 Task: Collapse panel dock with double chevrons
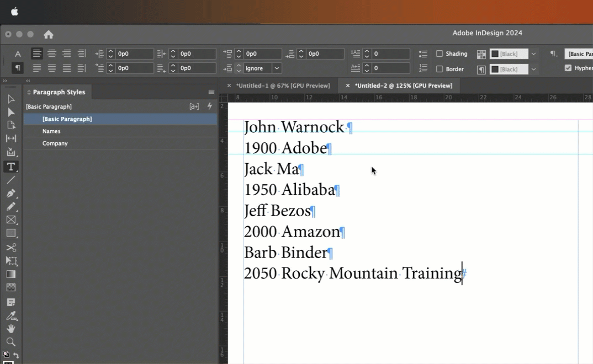click(28, 81)
